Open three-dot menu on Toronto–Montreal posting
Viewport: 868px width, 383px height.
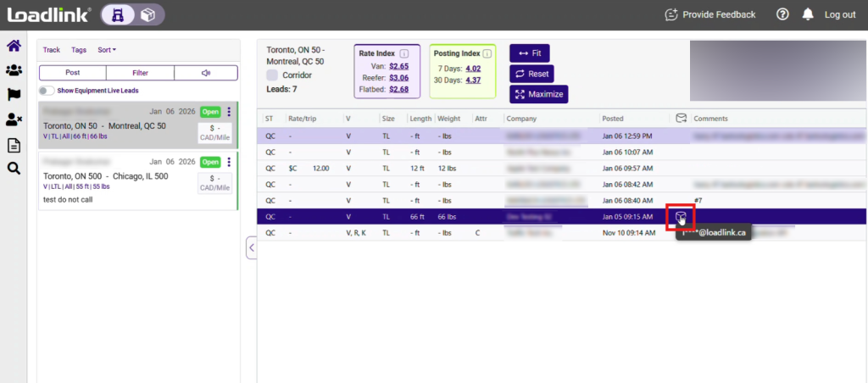click(229, 113)
